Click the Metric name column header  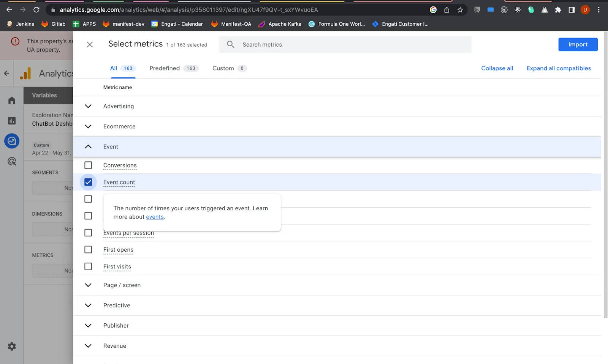point(117,87)
